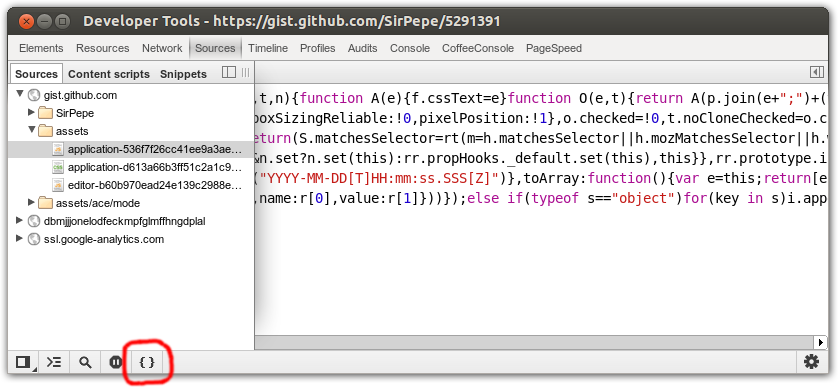This screenshot has width=838, height=388.
Task: Click the SirPepe folder icon
Action: point(45,113)
